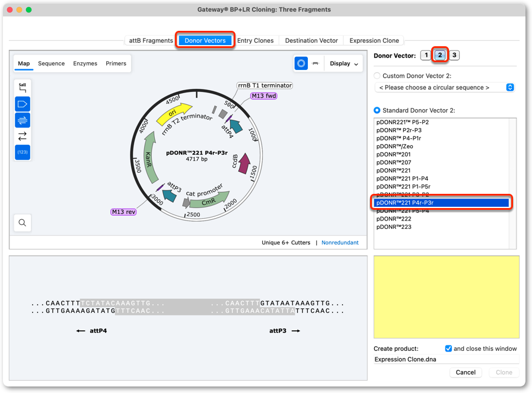Select pDONR221 P4r-P3r in list
The width and height of the screenshot is (532, 393).
pos(441,203)
